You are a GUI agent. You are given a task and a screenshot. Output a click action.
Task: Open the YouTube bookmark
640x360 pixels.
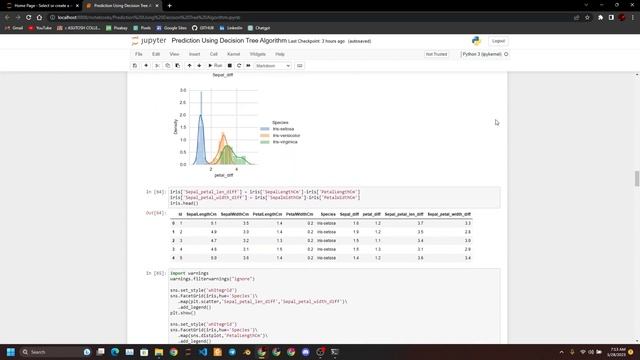tap(40, 28)
